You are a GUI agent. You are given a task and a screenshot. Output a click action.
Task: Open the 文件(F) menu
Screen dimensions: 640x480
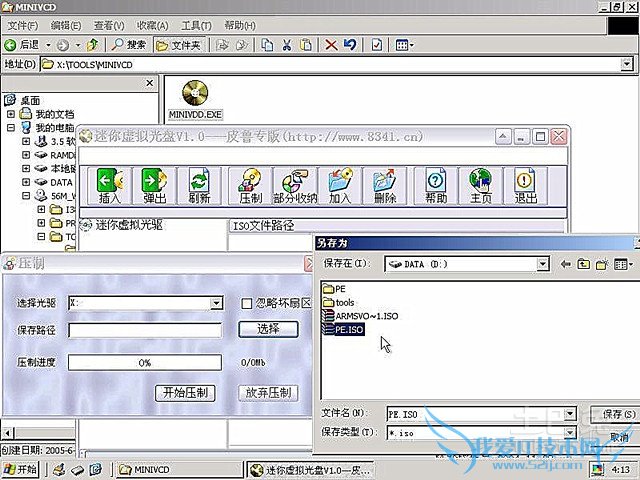(23, 26)
